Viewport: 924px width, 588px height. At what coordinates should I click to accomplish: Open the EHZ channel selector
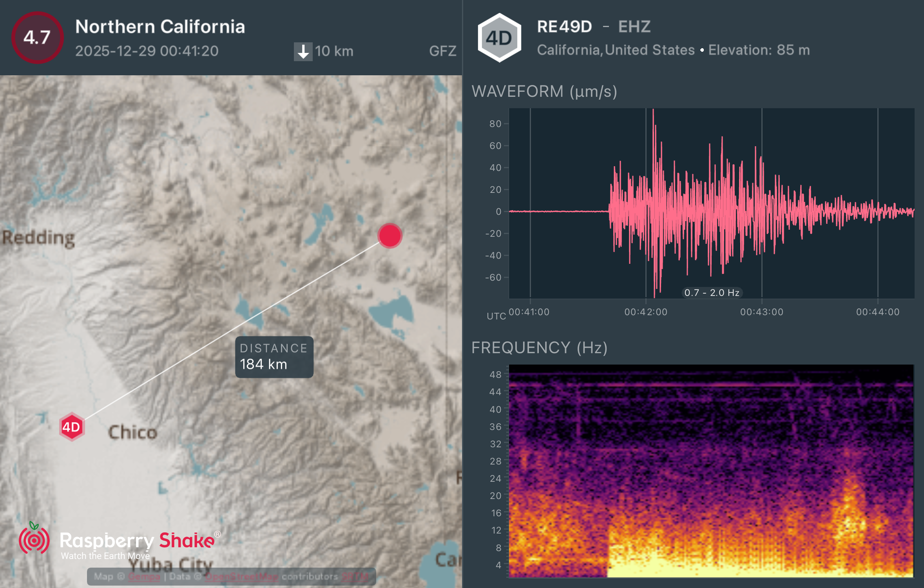pos(635,27)
